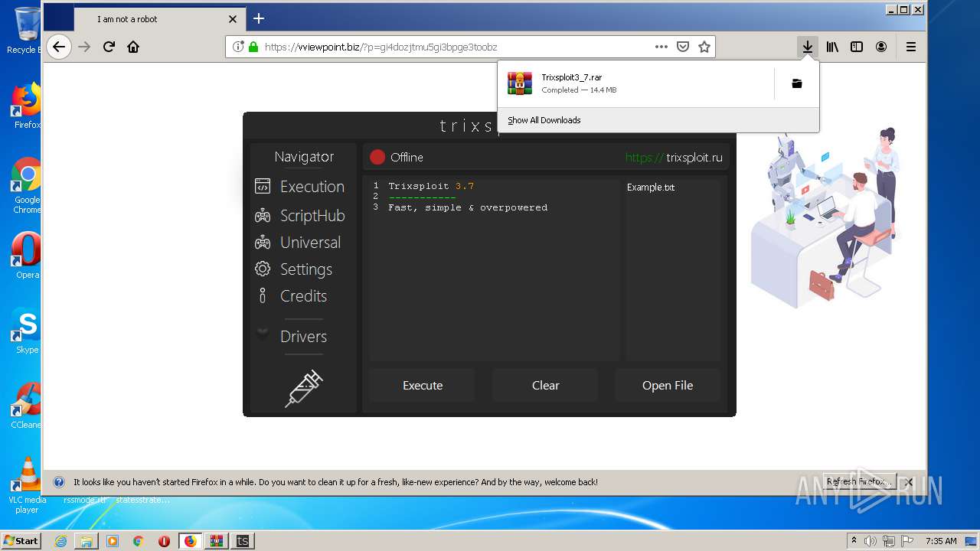Show hidden tray icons arrow
980x551 pixels.
(854, 541)
